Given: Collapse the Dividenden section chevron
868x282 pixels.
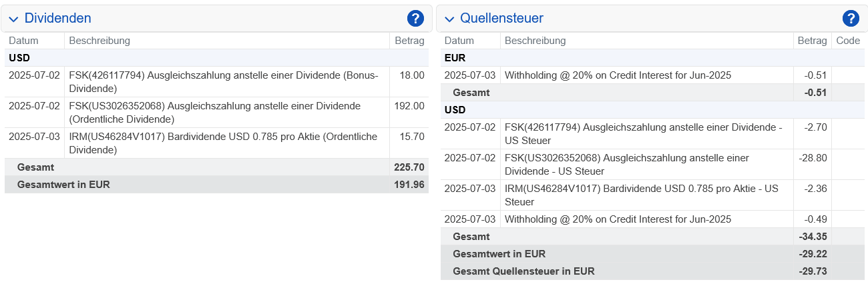Looking at the screenshot, I should pos(13,19).
